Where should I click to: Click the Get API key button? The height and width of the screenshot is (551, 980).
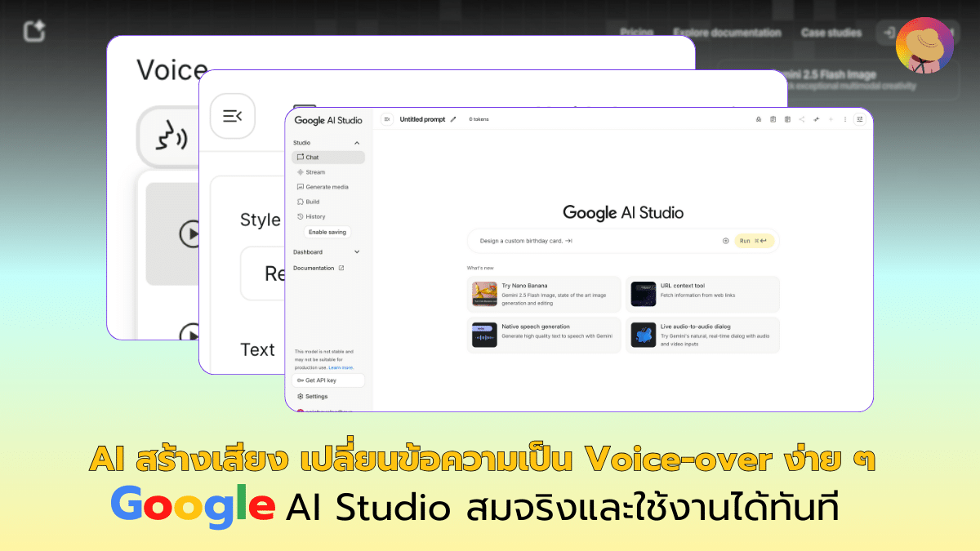327,380
